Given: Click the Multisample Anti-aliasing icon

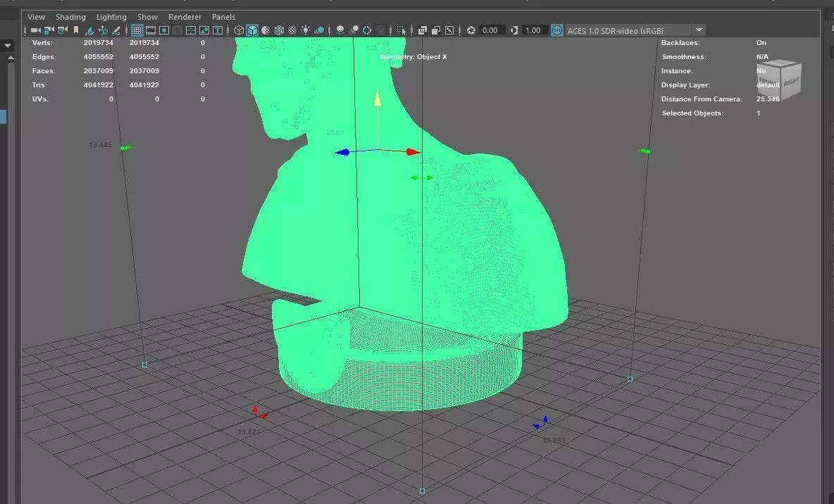Looking at the screenshot, I should click(367, 30).
